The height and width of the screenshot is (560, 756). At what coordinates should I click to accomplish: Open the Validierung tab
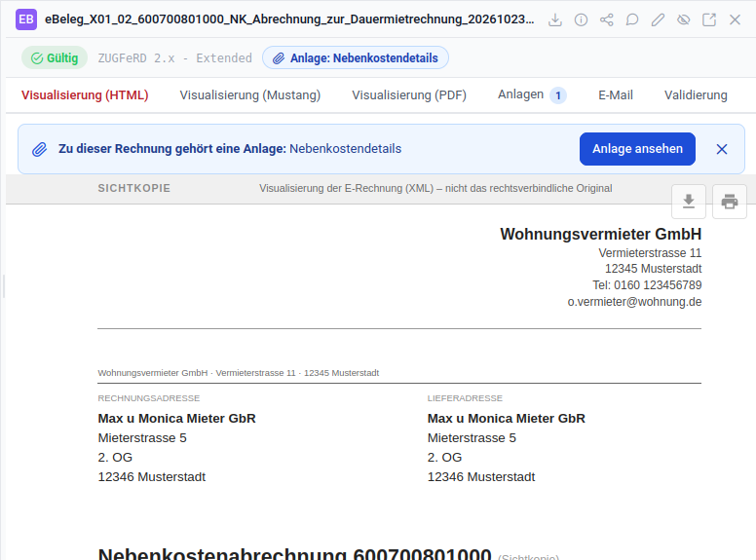[x=696, y=94]
